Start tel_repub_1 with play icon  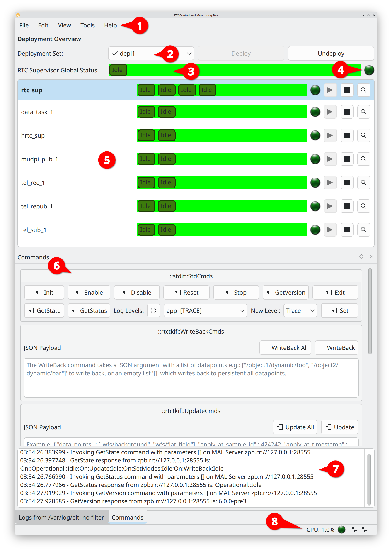[330, 206]
